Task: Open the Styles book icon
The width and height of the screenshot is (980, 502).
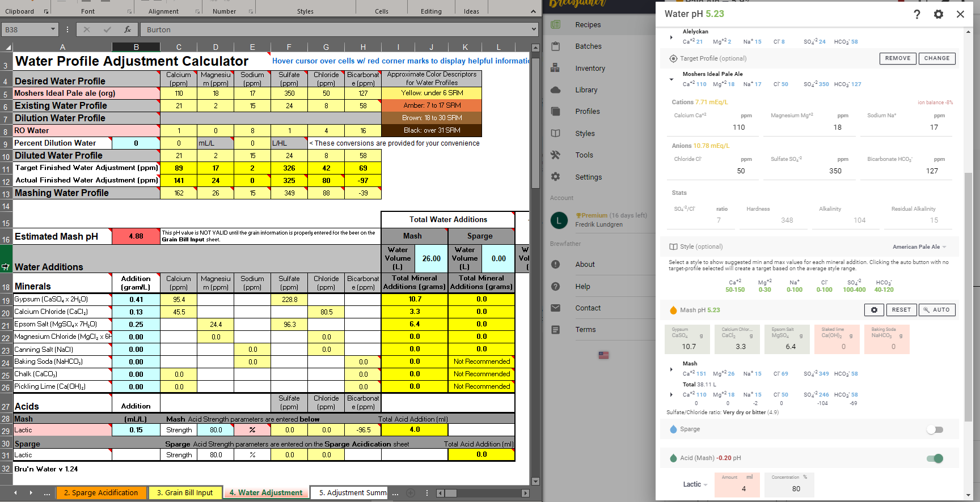Action: point(555,133)
